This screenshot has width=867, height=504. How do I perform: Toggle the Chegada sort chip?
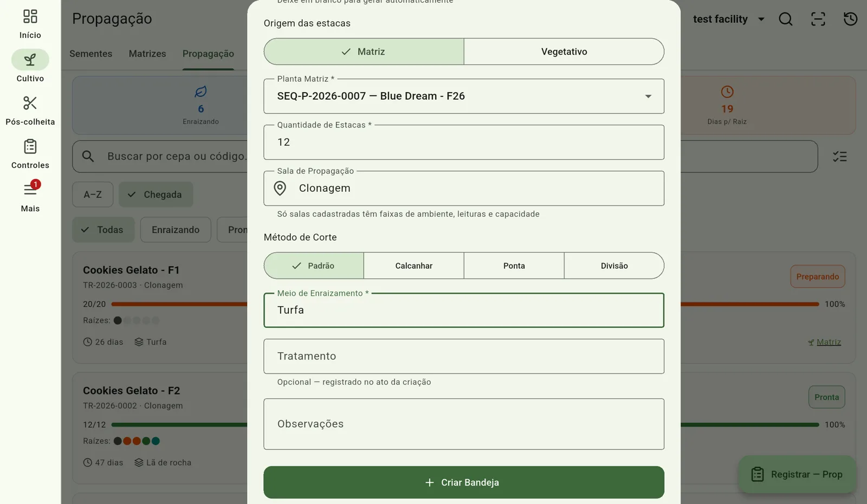pos(156,195)
